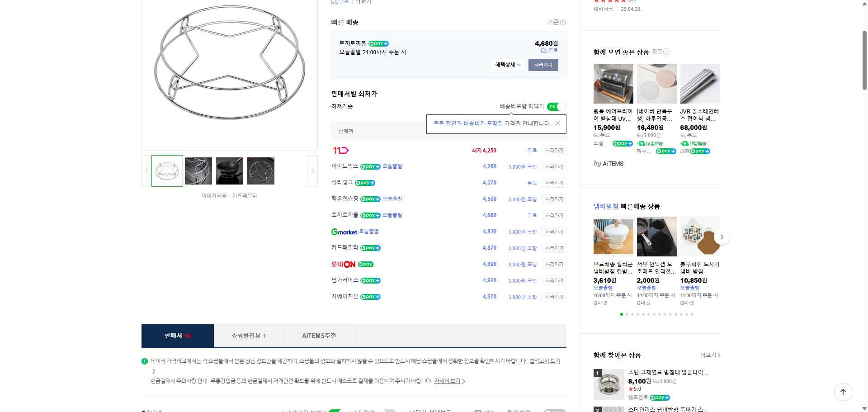Viewport: 868px width, 412px height.
Task: Click the scroll-to-top arrow button
Action: pyautogui.click(x=843, y=392)
